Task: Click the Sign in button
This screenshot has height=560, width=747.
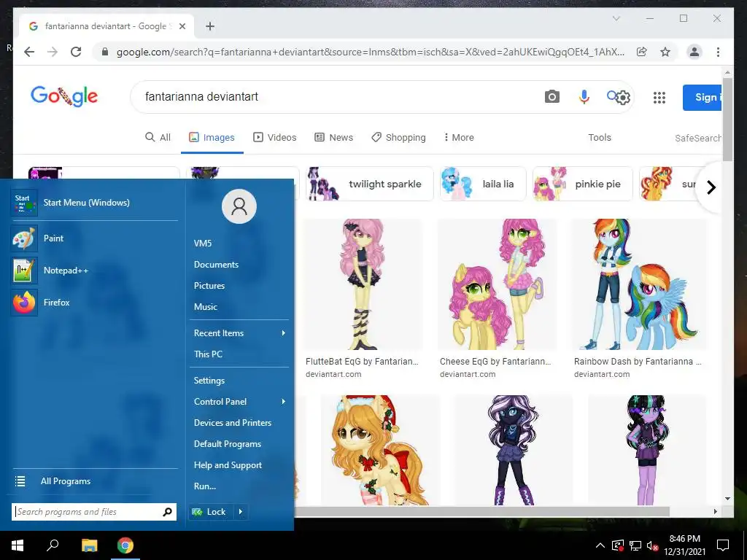Action: (703, 97)
